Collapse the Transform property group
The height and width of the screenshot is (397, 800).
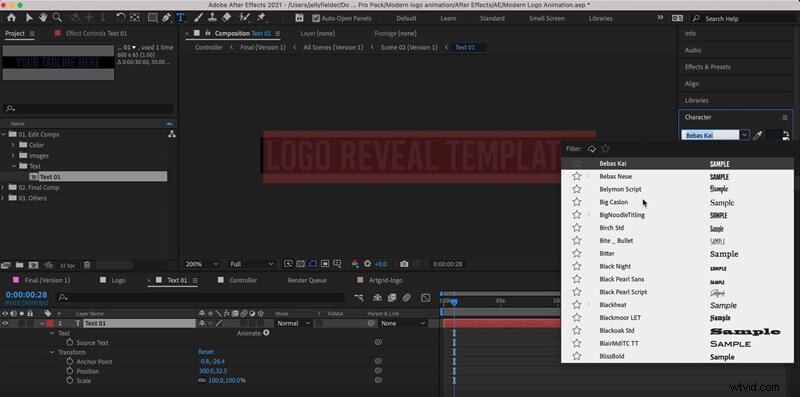click(52, 352)
